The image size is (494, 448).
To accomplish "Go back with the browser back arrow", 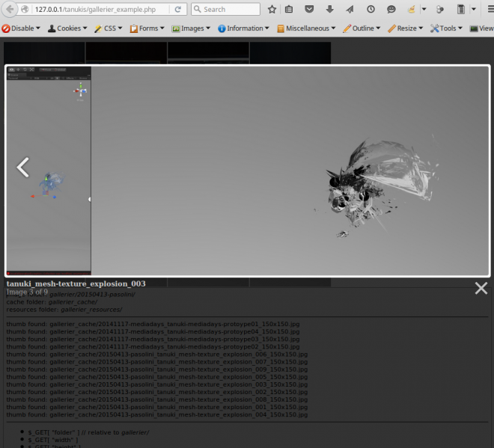I will point(8,10).
